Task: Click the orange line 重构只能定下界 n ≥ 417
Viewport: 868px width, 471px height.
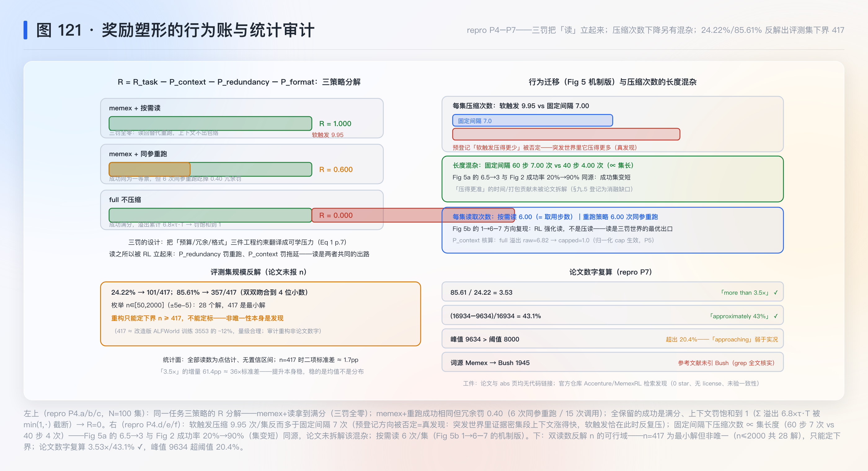Action: pyautogui.click(x=197, y=318)
